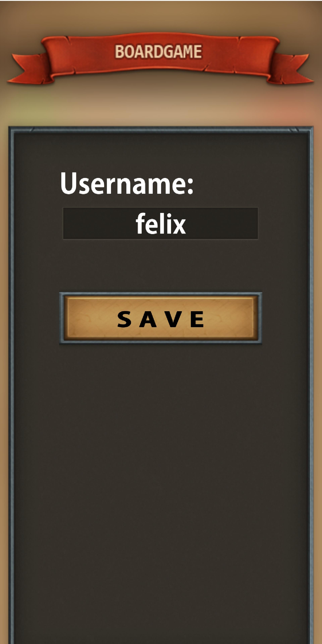This screenshot has height=644, width=322.
Task: Click the left empty part of username field
Action: (99, 223)
